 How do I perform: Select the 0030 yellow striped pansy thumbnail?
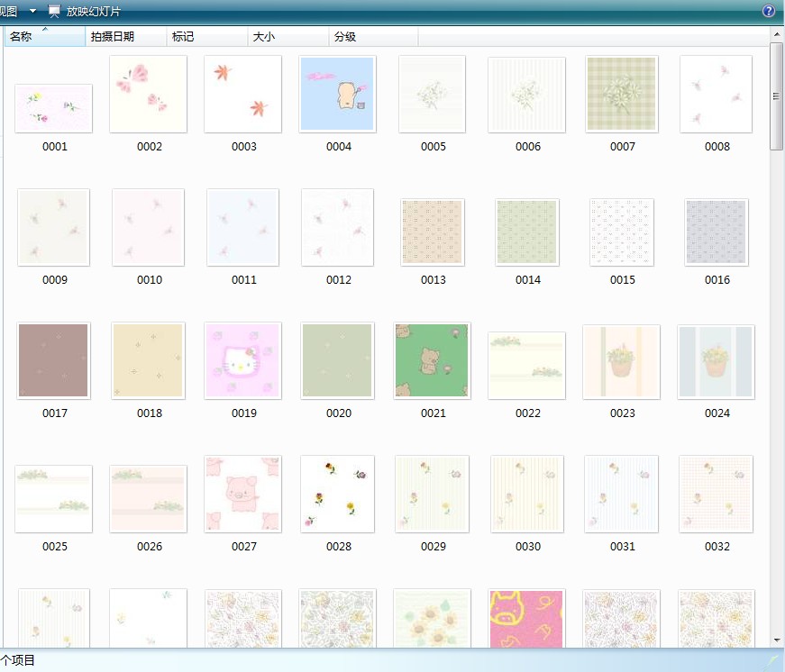coord(526,494)
